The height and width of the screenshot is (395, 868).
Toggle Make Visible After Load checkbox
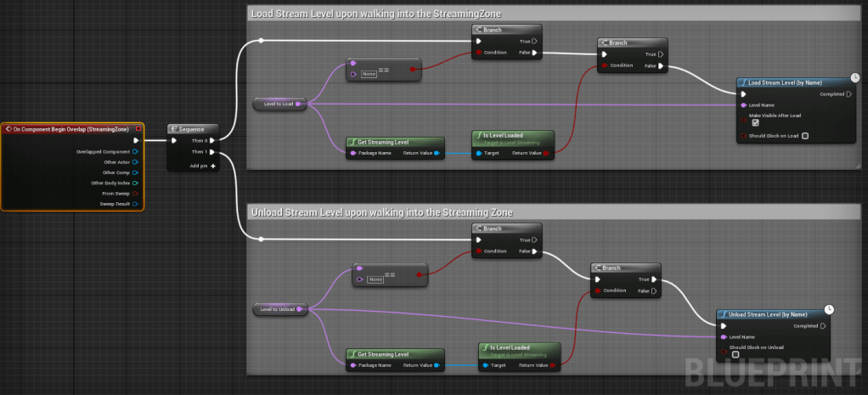pos(755,122)
